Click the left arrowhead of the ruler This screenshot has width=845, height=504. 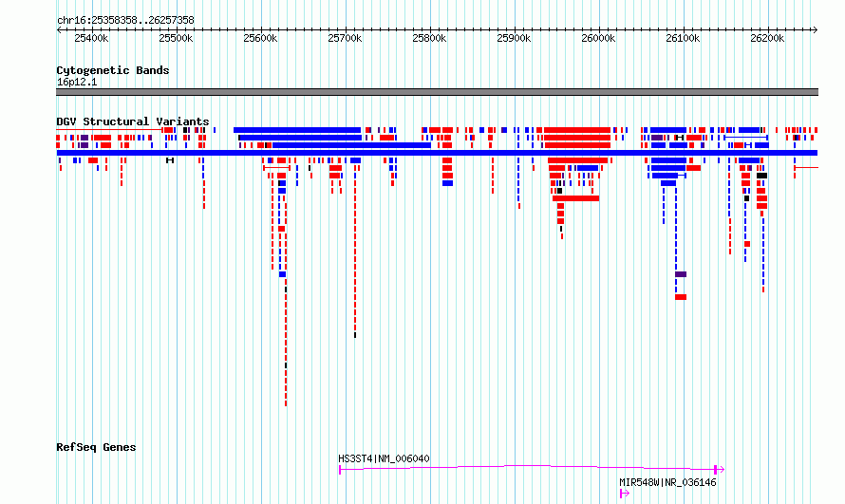pos(59,29)
